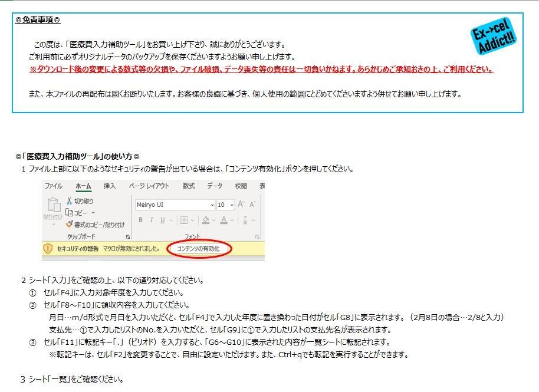
Task: Click the line starting この度は、「医療費入力補助ツール」
Action: [x=160, y=44]
